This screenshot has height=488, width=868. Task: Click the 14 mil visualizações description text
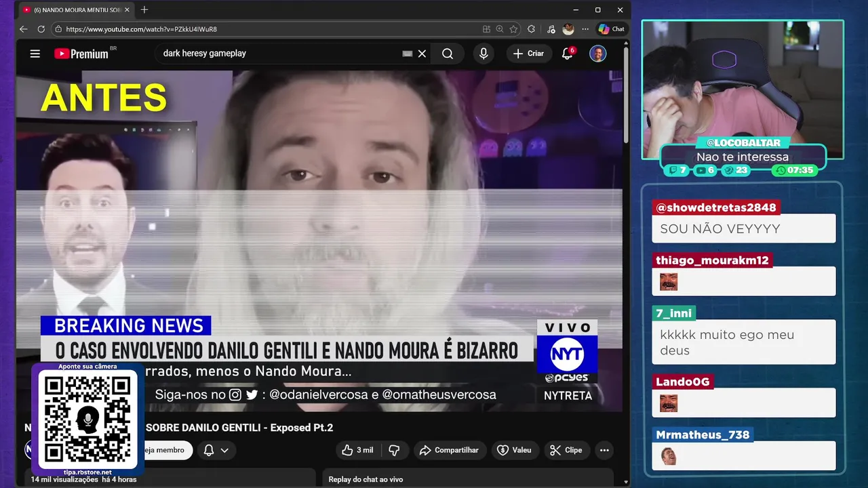click(83, 479)
